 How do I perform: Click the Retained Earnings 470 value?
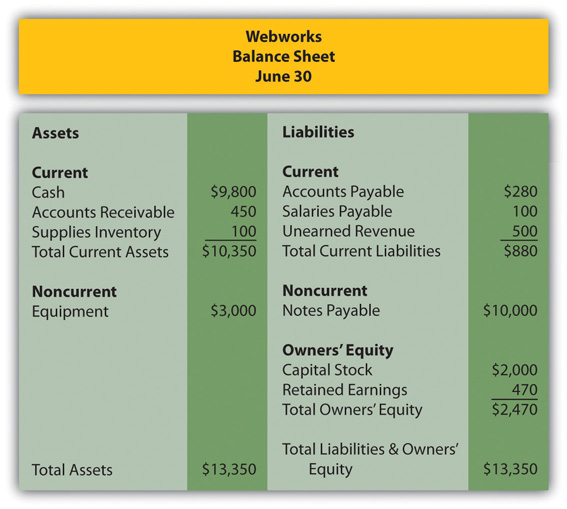click(x=525, y=390)
